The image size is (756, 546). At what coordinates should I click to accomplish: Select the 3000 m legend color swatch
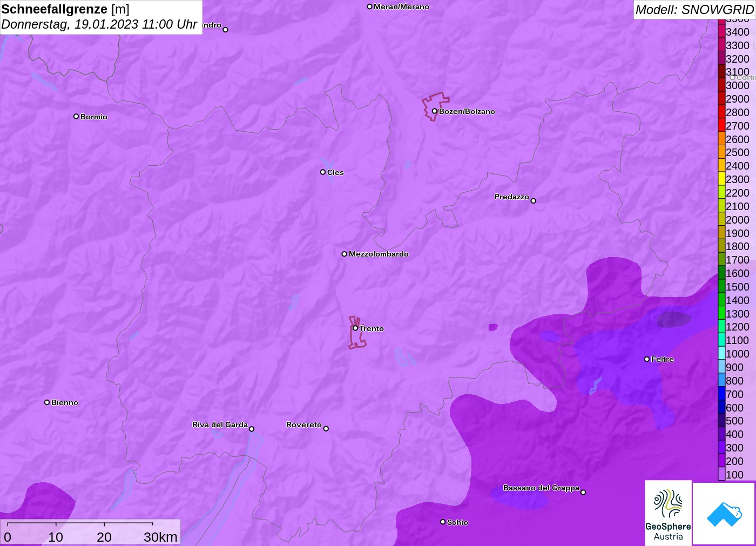coord(721,85)
